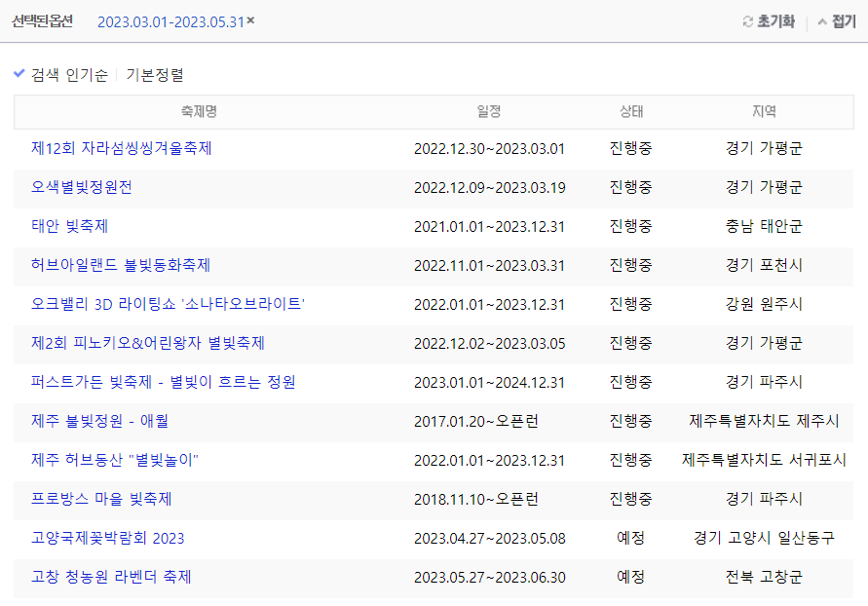Remove the 2023.03.01-2023.05.31 date filter
Viewport: 868px width, 606px height.
coord(250,20)
